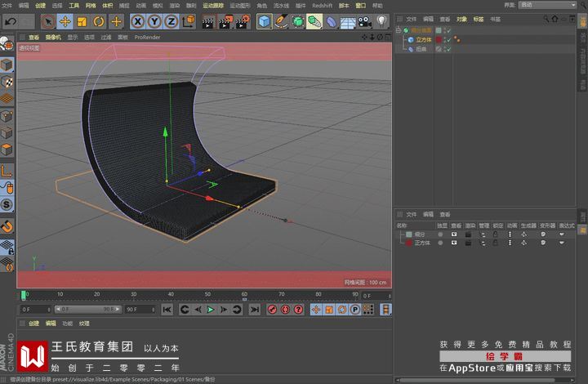Toggle the X axis lock icon
The width and height of the screenshot is (588, 384).
tap(137, 21)
